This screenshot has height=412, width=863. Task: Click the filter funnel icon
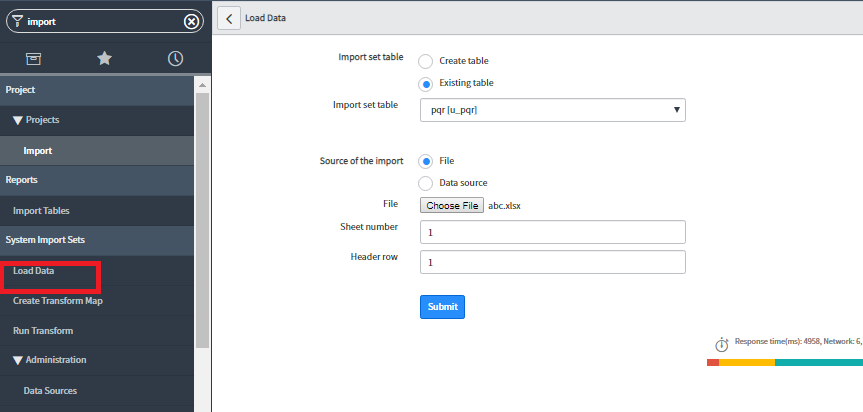pyautogui.click(x=18, y=22)
